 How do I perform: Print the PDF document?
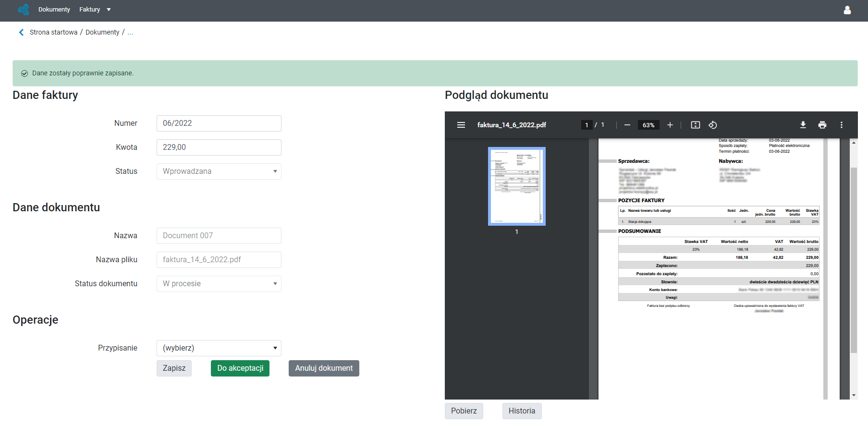coord(822,125)
